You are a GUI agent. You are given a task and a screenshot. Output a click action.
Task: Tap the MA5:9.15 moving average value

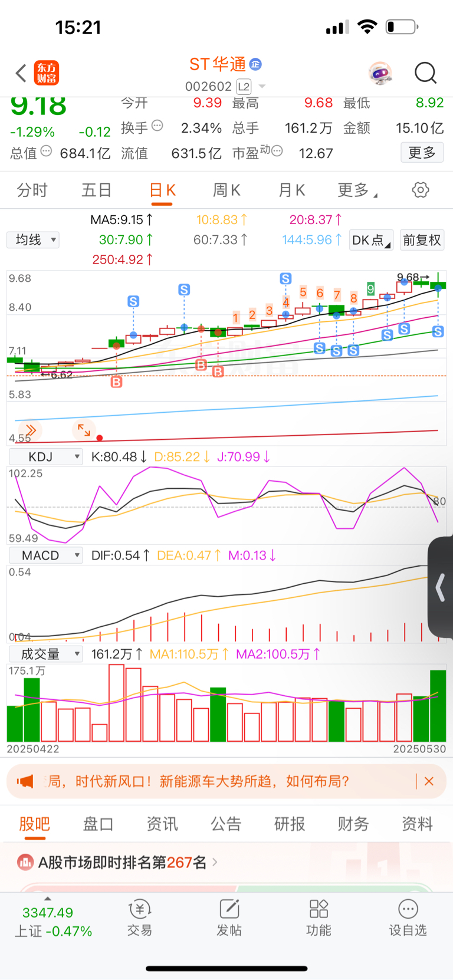(122, 220)
